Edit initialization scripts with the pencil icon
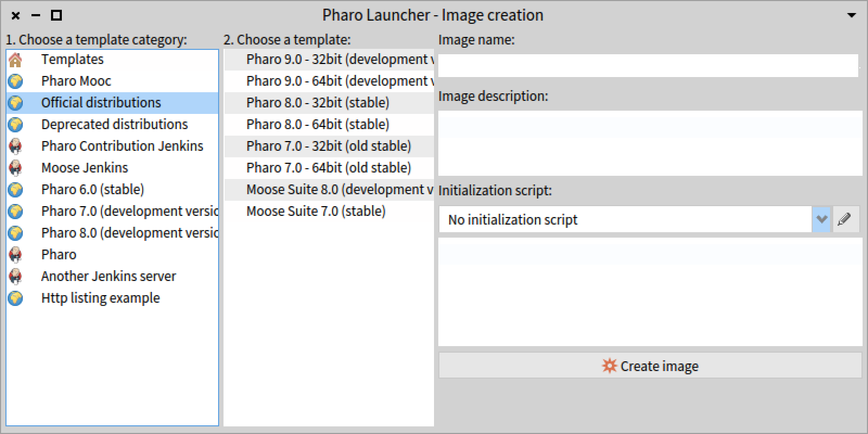This screenshot has height=434, width=868. 844,219
